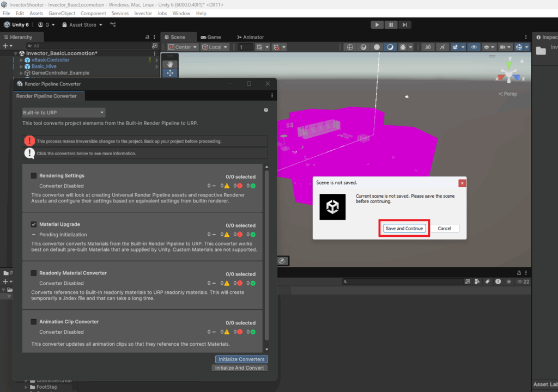
Task: Open the Invector menu
Action: [143, 13]
